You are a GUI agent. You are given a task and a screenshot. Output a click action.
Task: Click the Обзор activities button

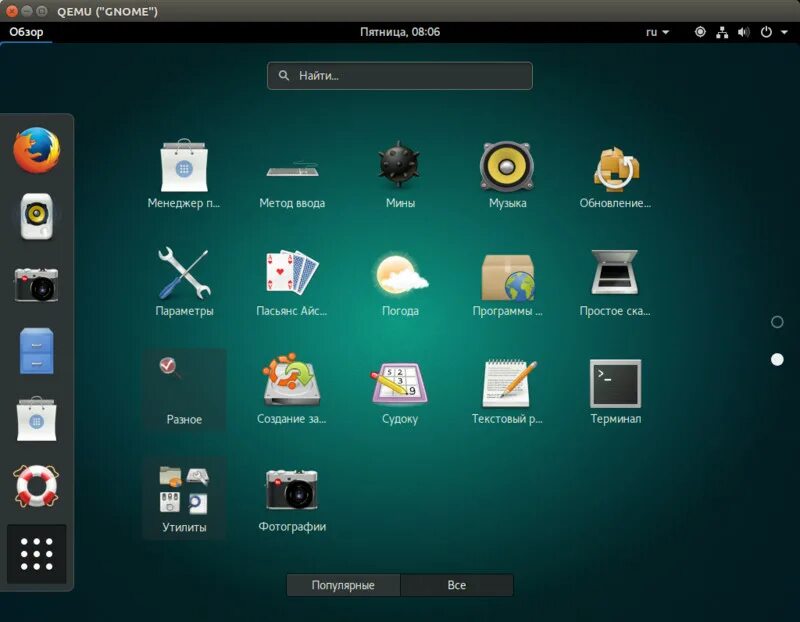[x=26, y=32]
